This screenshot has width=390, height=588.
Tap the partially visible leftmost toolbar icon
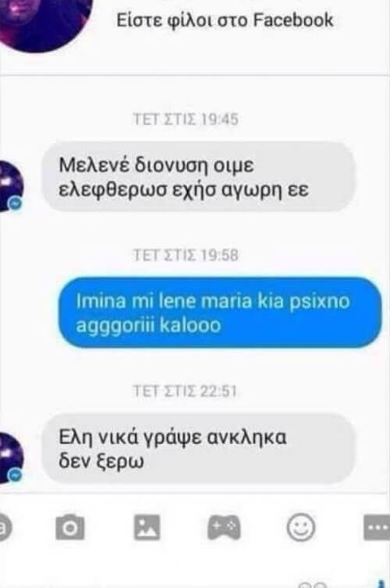point(5,527)
